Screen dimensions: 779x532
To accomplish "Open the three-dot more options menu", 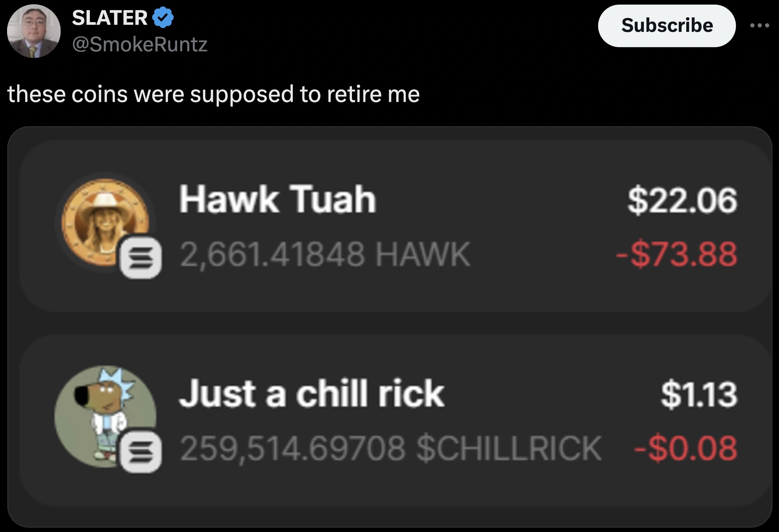I will [760, 26].
